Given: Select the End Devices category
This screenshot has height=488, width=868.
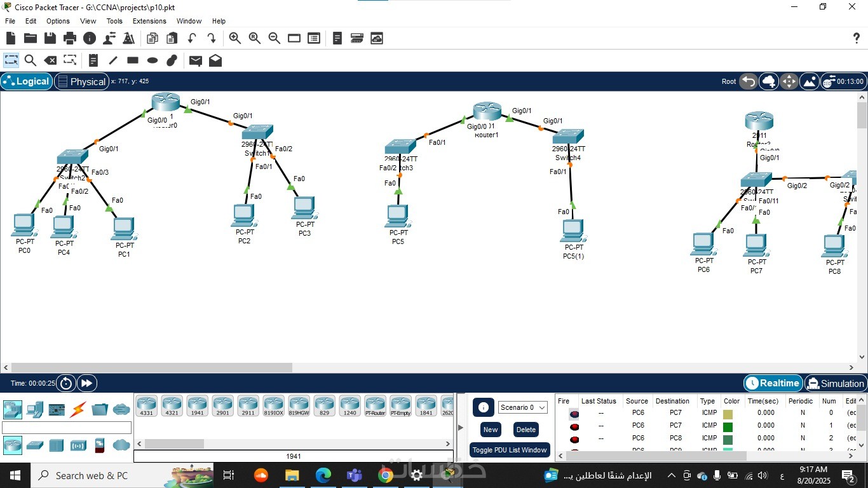Looking at the screenshot, I should coord(35,409).
